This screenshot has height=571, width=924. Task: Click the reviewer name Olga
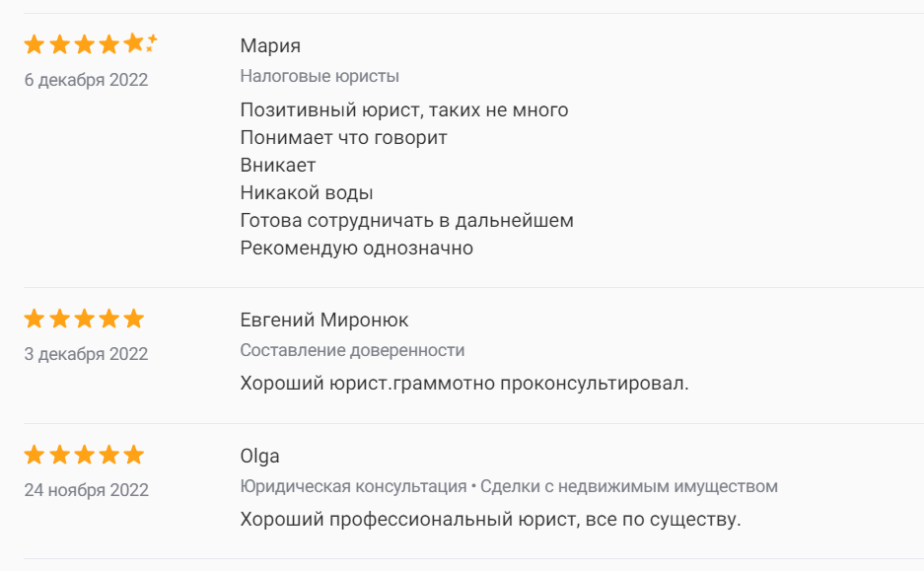(x=260, y=457)
